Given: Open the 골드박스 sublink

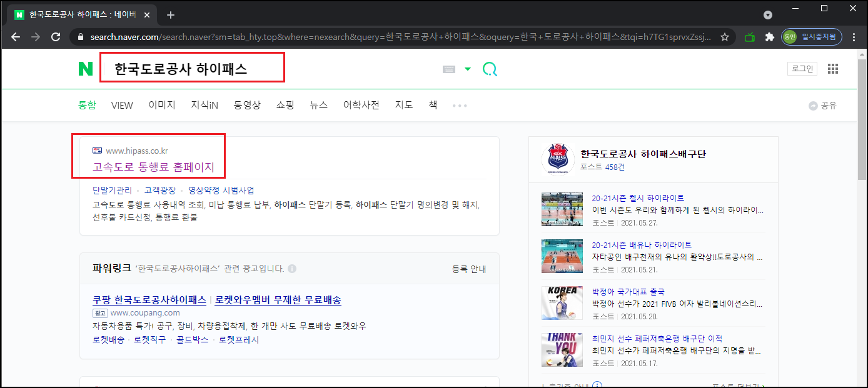Looking at the screenshot, I should pos(192,340).
